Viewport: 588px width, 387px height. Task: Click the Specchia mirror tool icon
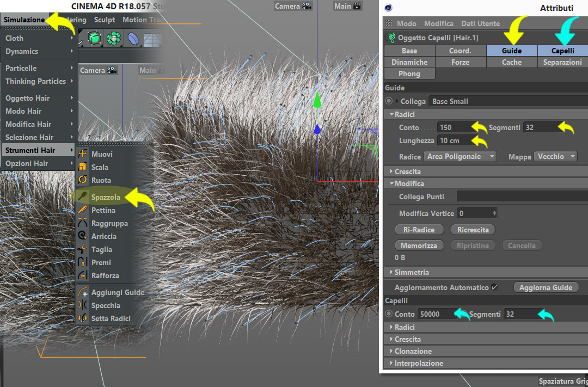tap(83, 305)
